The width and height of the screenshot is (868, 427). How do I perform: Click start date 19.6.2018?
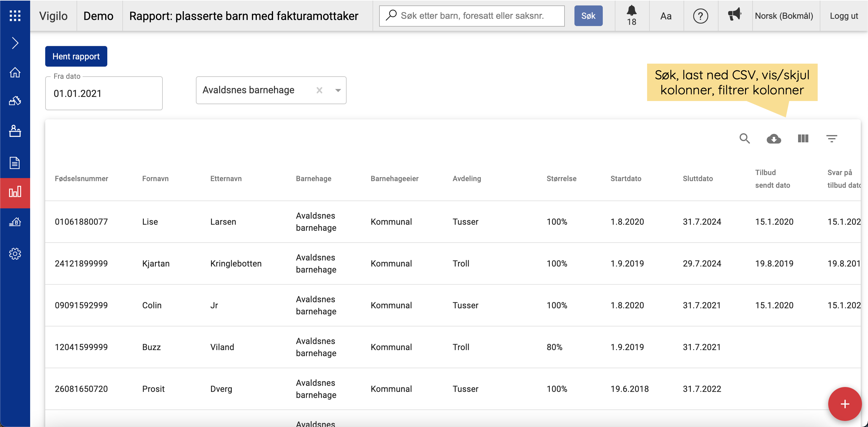[x=629, y=389]
